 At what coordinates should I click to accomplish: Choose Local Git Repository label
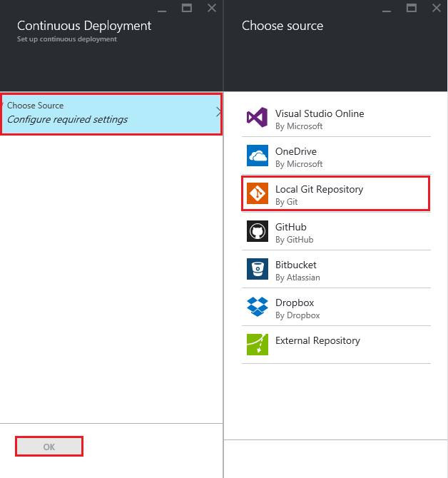(319, 189)
